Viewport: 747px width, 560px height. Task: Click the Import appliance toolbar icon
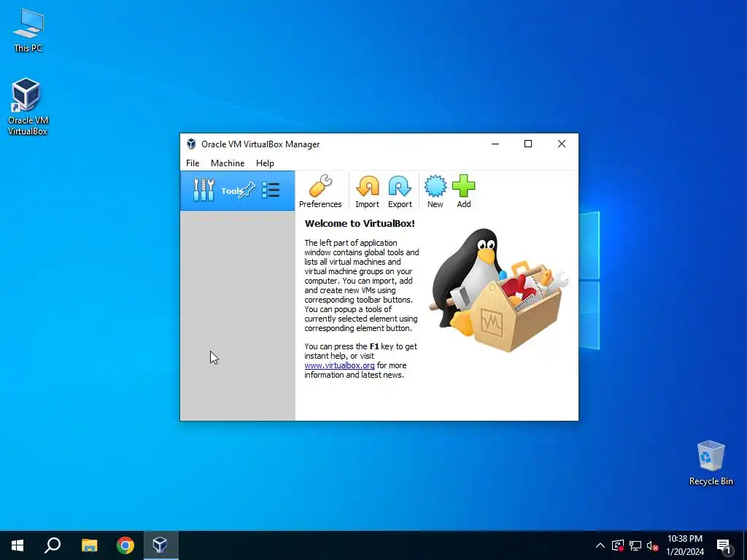[368, 192]
